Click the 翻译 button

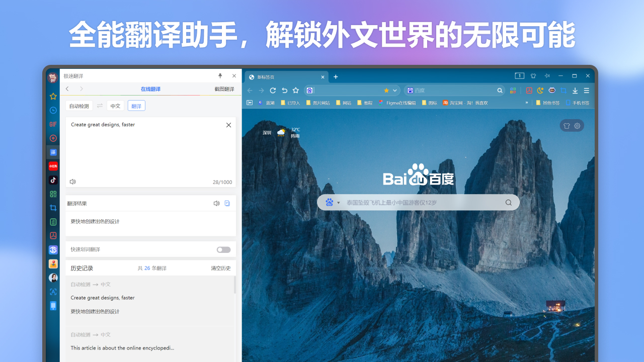click(136, 106)
